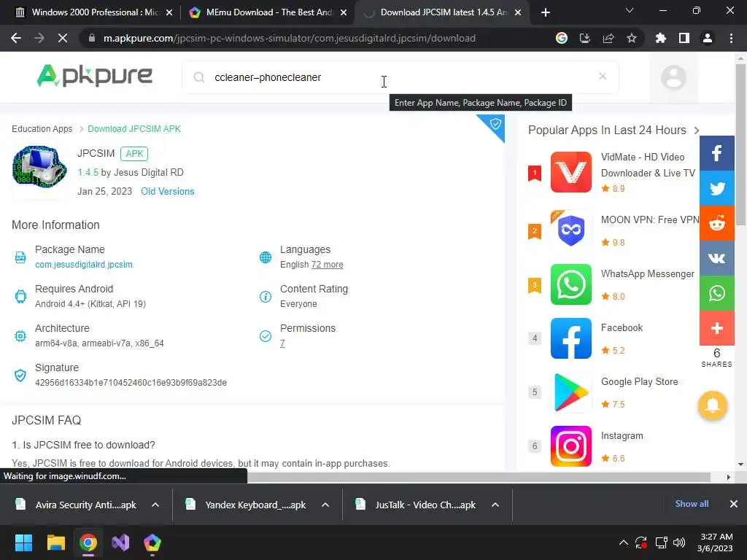Open the user profile avatar
Screen dimensions: 747x560
(673, 77)
